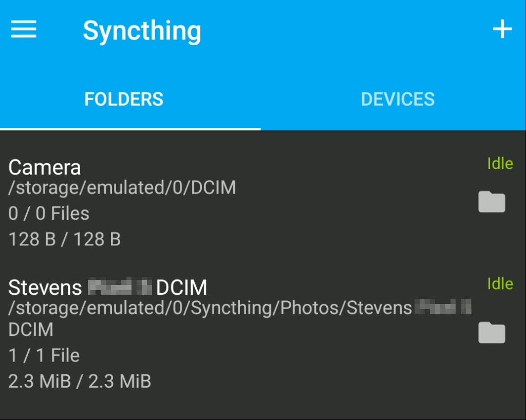Click the Idle status of Camera folder
This screenshot has height=420, width=526.
[x=500, y=164]
